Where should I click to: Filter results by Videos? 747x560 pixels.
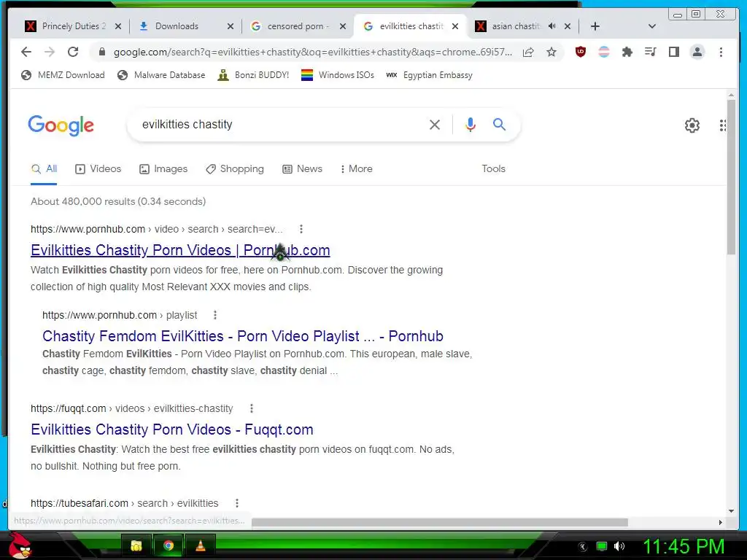tap(98, 169)
